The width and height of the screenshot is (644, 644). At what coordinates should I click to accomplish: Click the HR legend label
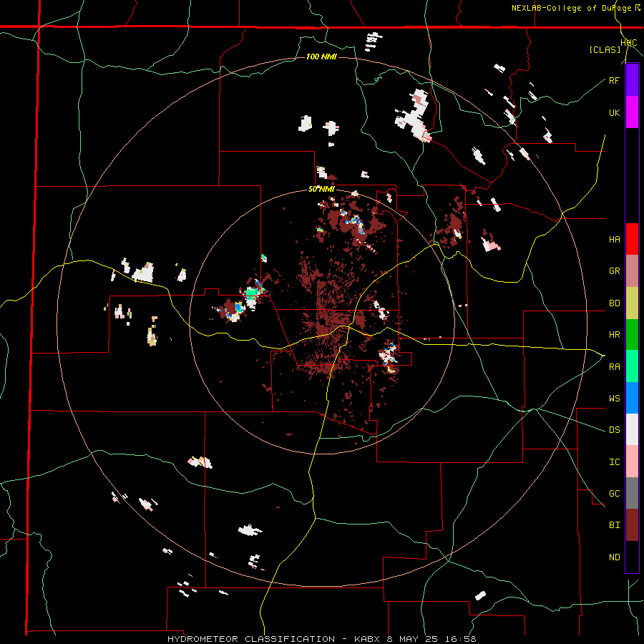[614, 335]
